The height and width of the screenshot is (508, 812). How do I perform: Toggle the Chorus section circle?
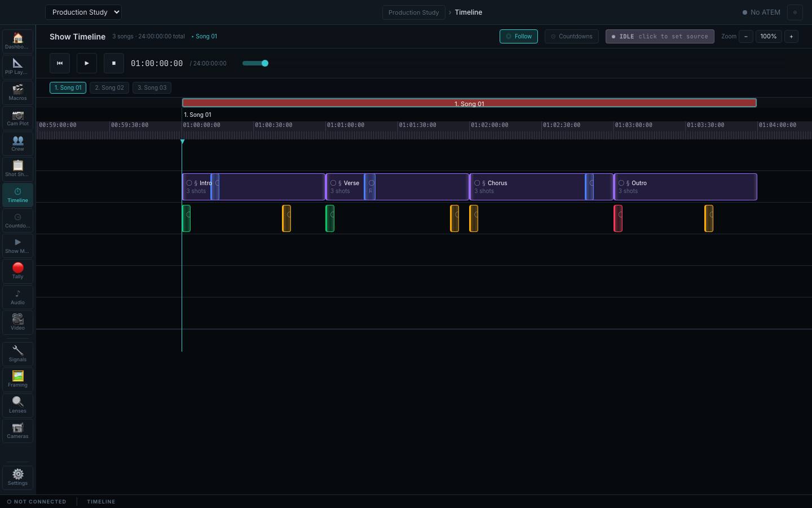point(477,183)
